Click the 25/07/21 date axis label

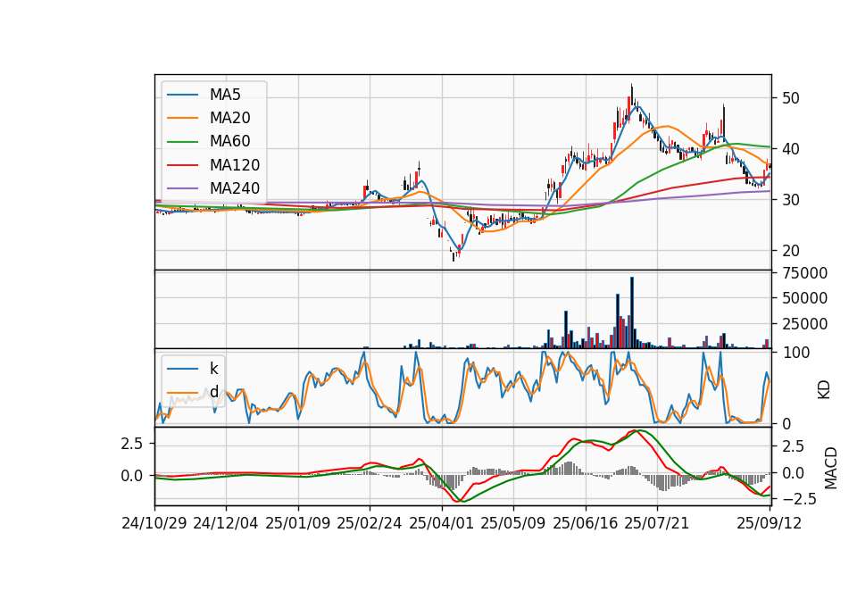(x=657, y=524)
